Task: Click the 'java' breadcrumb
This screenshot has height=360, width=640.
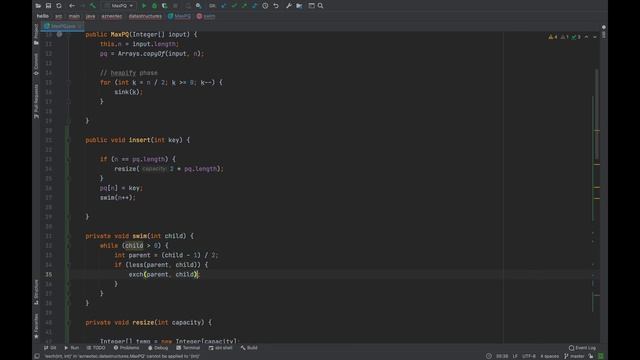Action: click(91, 16)
